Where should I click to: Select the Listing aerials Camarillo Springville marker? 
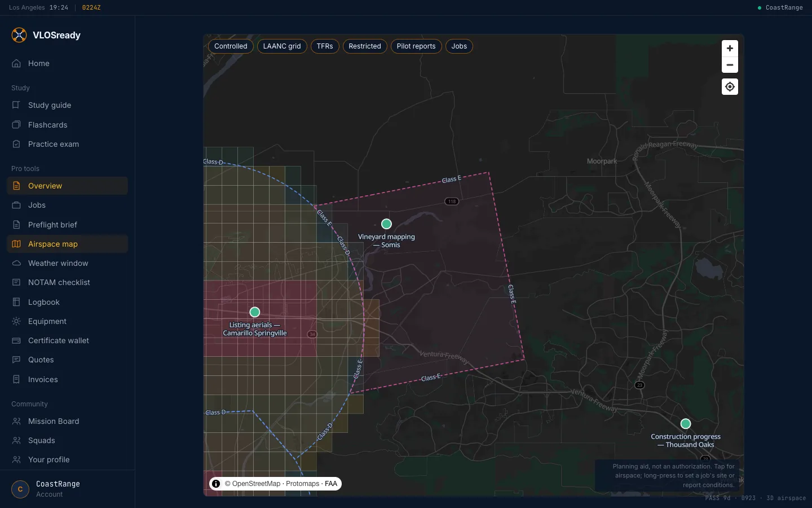pos(255,312)
